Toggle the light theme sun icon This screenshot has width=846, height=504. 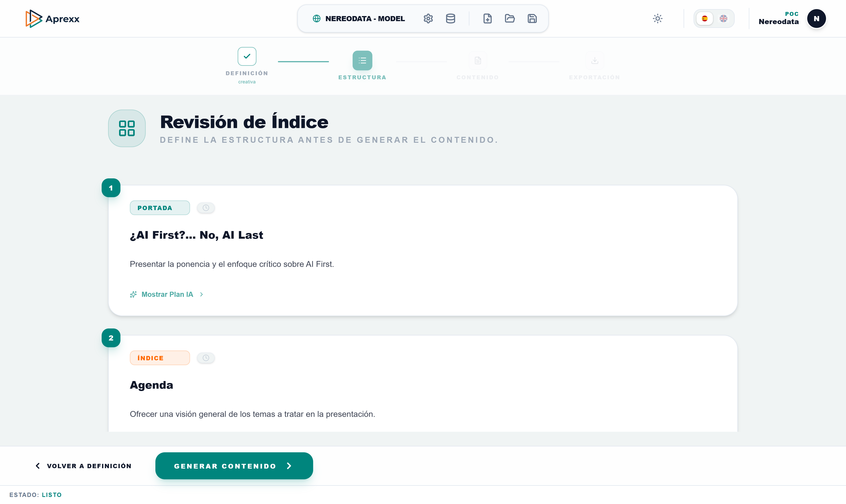[x=657, y=19]
